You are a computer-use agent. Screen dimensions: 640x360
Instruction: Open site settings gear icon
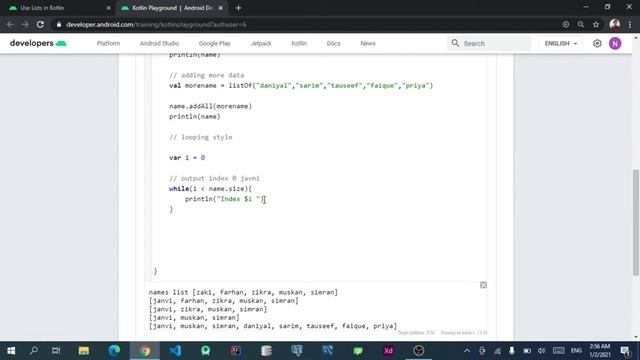[597, 43]
